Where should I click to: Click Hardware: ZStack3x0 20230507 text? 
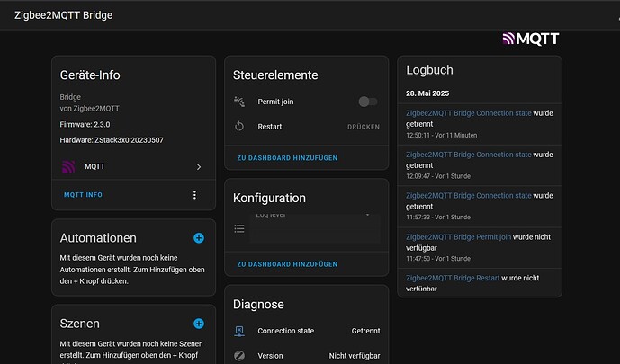pos(112,140)
